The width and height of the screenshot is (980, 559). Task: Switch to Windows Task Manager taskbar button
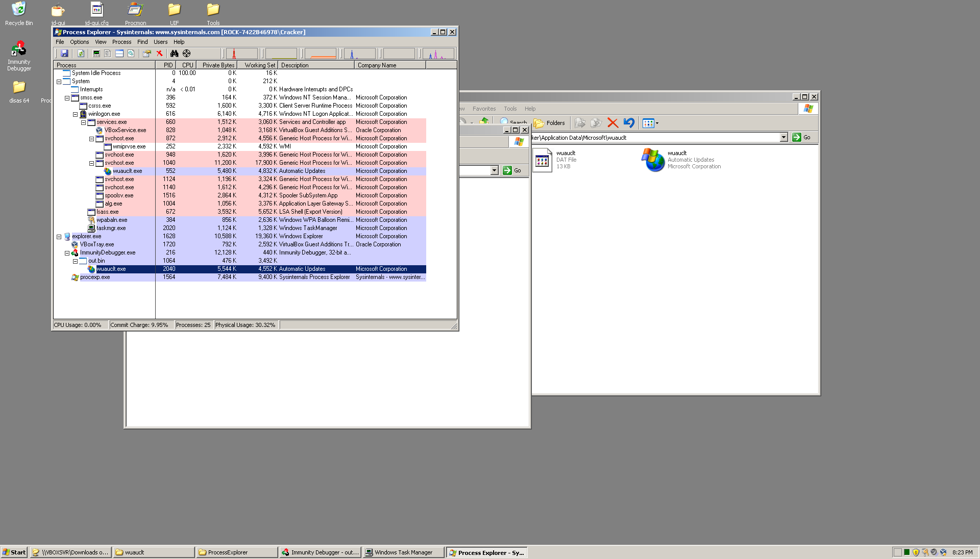(403, 552)
